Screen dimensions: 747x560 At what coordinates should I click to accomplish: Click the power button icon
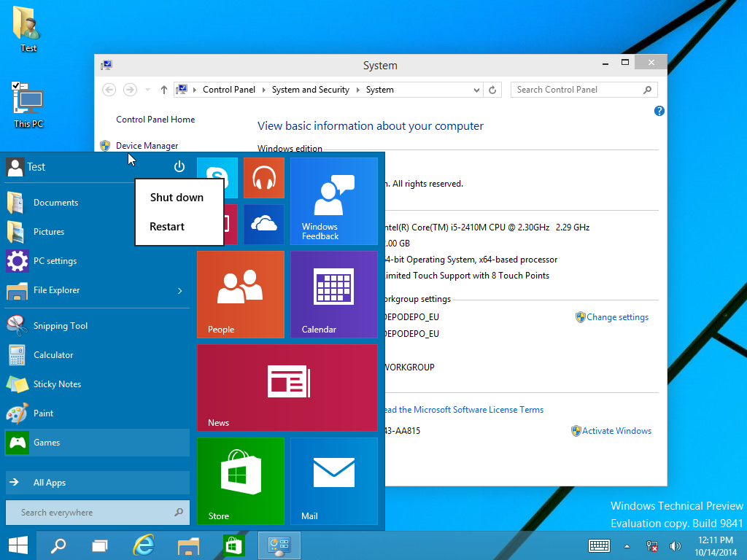click(x=179, y=167)
